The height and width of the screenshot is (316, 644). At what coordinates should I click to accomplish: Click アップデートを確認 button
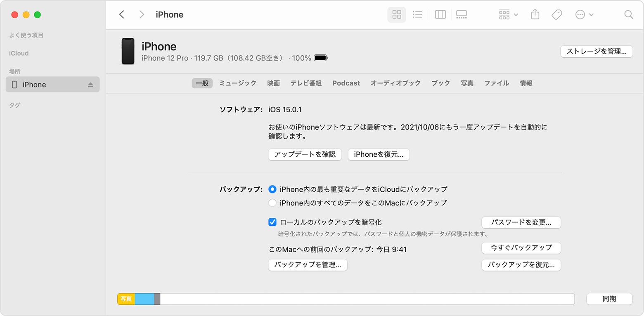305,155
